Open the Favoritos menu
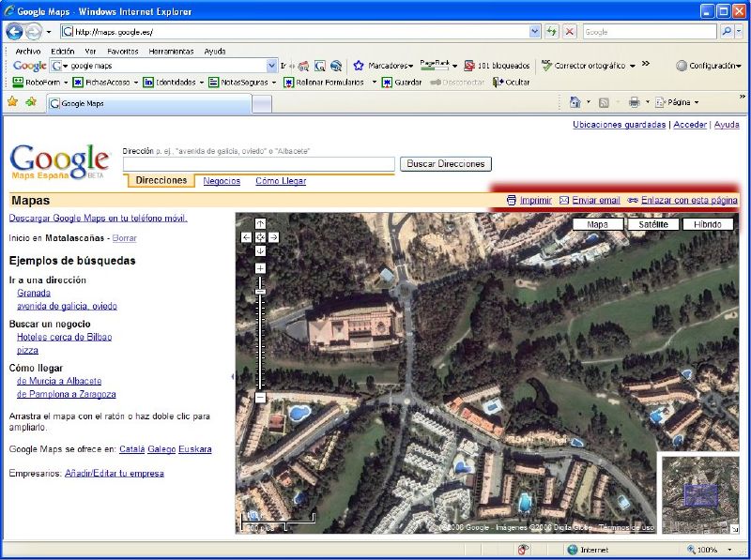751x560 pixels. 123,52
